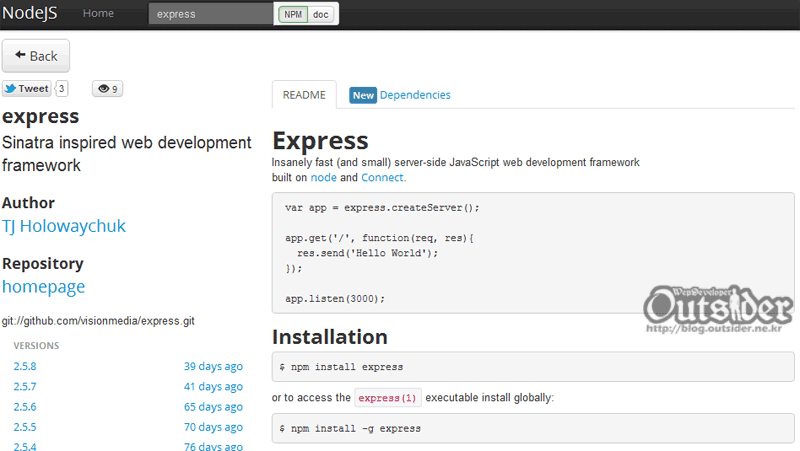The width and height of the screenshot is (800, 451).
Task: Select version 2.5.5
Action: (x=25, y=427)
